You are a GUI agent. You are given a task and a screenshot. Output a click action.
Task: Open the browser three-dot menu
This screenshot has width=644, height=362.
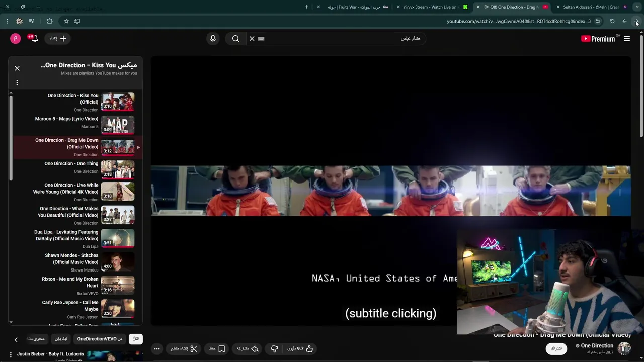coord(7,21)
